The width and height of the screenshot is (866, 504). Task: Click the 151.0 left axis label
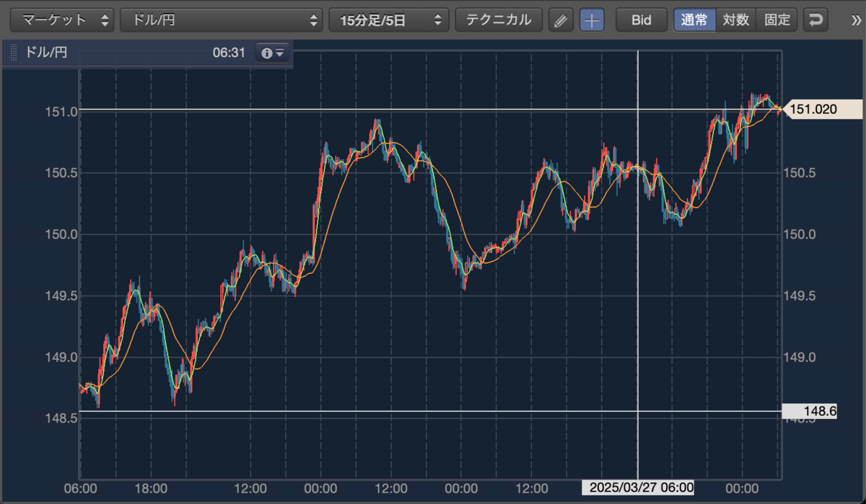click(60, 112)
